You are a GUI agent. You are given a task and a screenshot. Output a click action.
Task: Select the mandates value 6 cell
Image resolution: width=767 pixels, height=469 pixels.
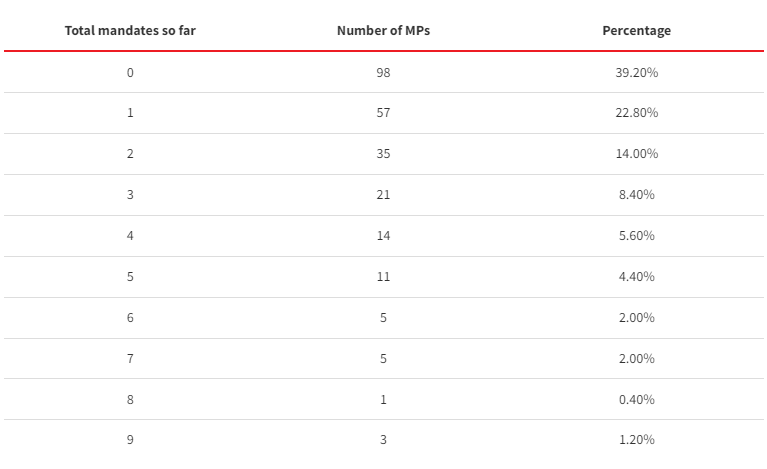[x=130, y=317]
